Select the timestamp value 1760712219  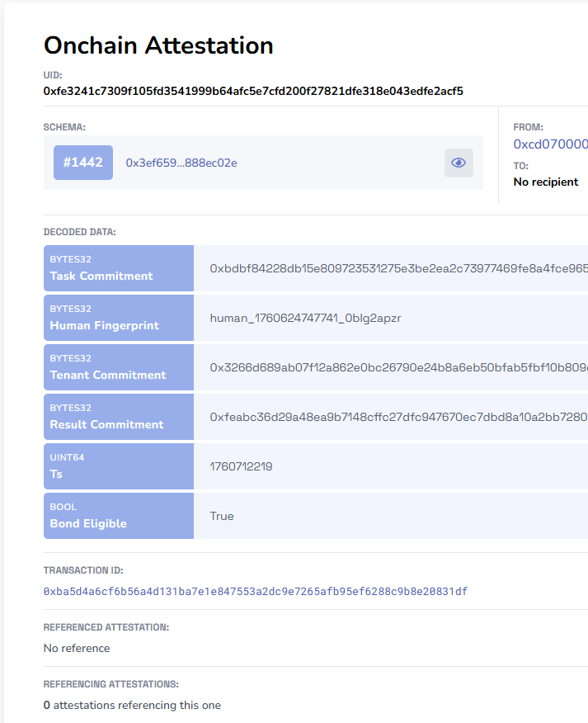(241, 466)
